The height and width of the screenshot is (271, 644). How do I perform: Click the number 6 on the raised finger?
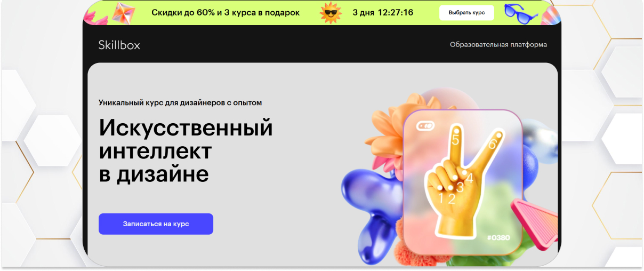point(492,144)
